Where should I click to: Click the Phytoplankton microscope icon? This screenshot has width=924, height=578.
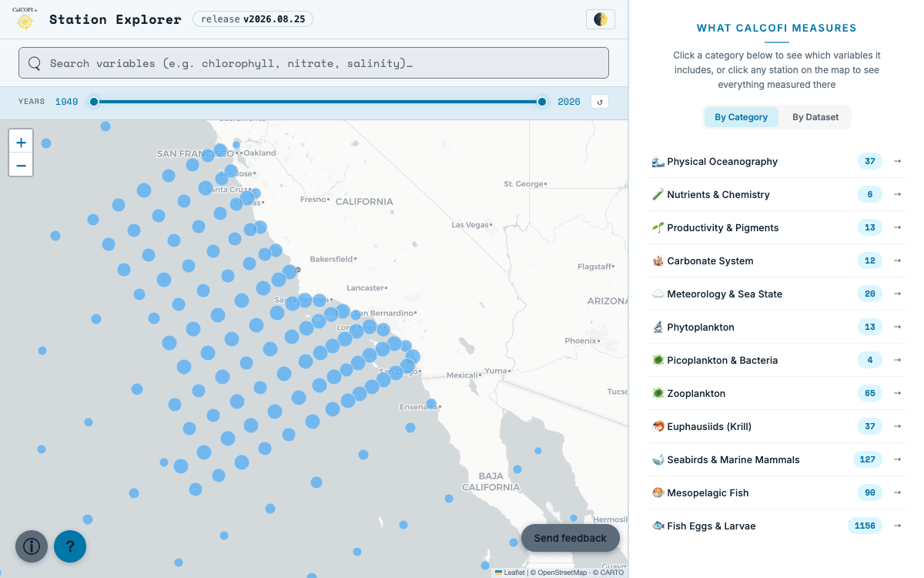pyautogui.click(x=658, y=328)
